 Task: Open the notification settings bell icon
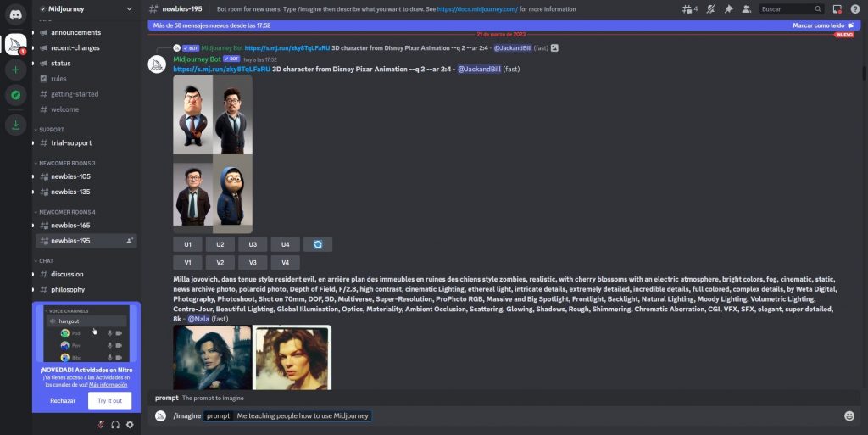[710, 8]
